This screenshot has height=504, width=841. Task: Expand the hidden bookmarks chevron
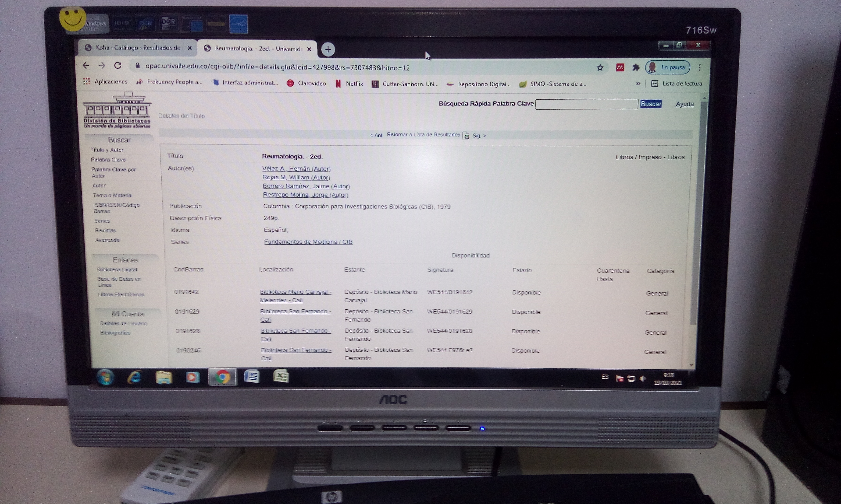[x=638, y=84]
